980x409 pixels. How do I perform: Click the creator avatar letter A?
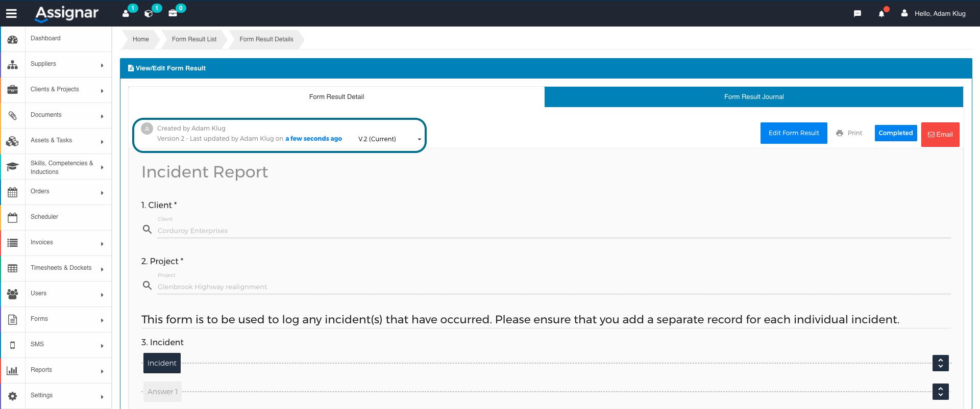click(x=147, y=129)
